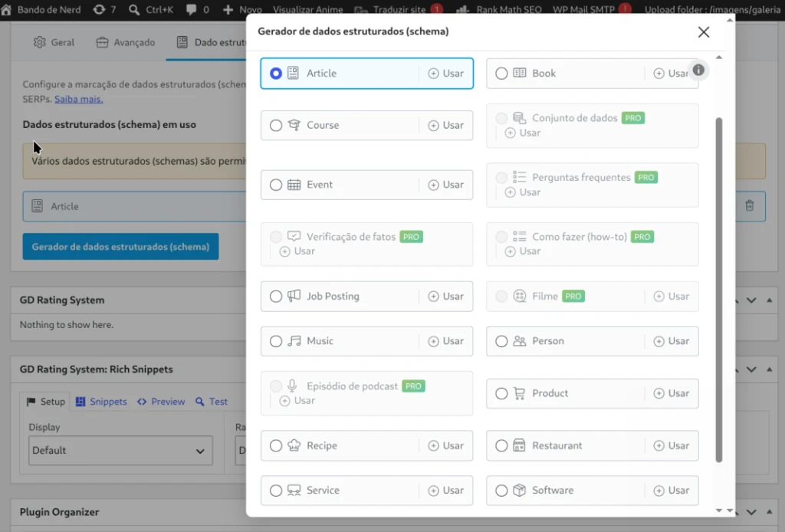Click the info icon near Book

[698, 70]
